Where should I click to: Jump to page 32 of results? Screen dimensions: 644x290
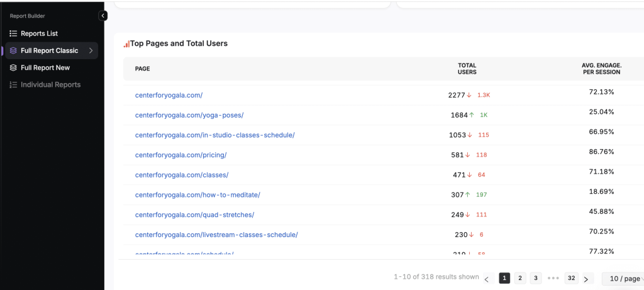click(x=571, y=278)
